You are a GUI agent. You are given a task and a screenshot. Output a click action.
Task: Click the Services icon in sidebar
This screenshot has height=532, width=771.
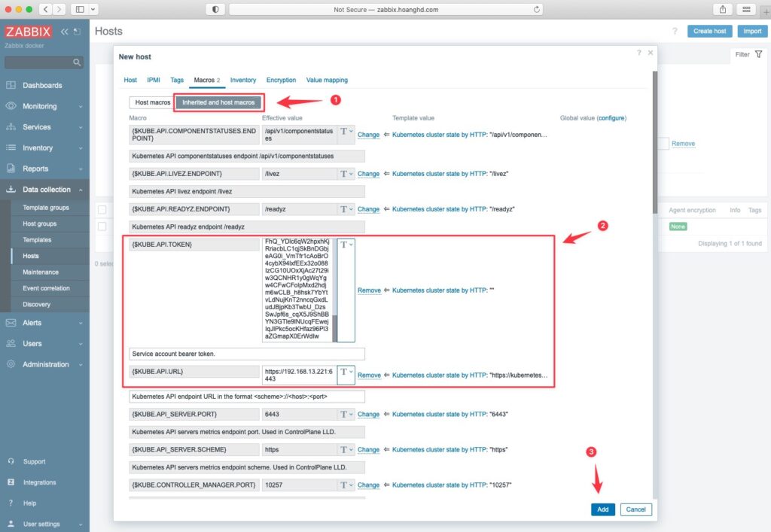tap(11, 126)
